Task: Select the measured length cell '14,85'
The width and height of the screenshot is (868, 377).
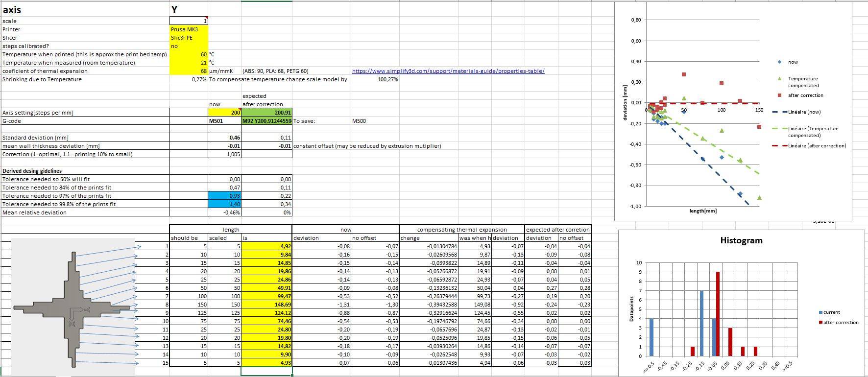Action: 266,263
